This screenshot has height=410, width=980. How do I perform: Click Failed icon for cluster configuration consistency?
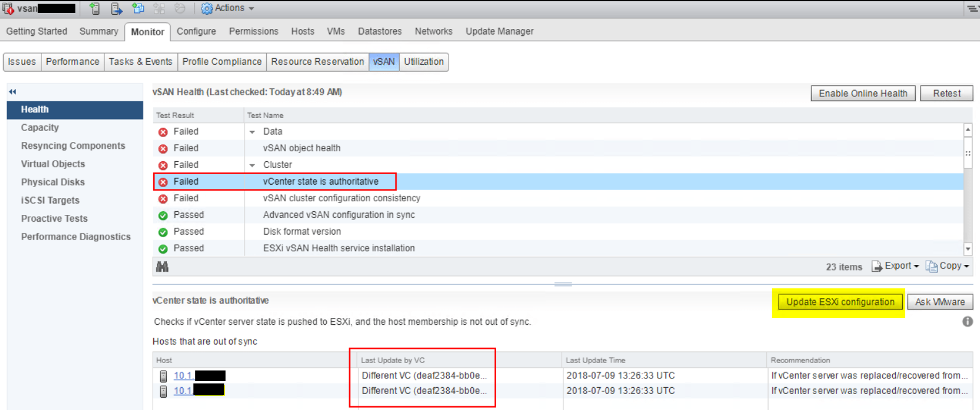point(163,199)
